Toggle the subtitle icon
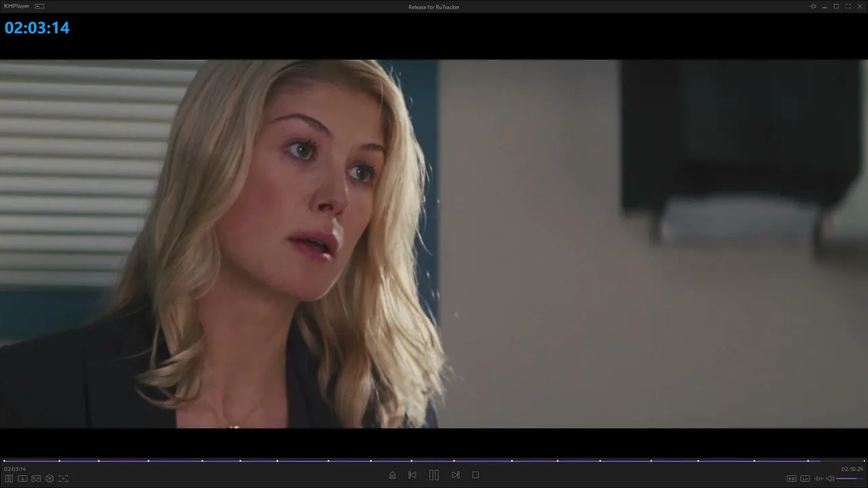 click(x=805, y=479)
